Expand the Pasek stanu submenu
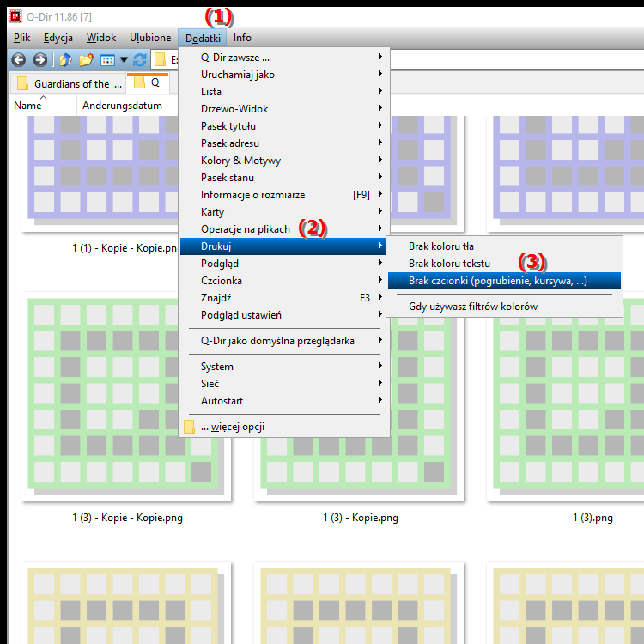The width and height of the screenshot is (644, 644). (284, 178)
